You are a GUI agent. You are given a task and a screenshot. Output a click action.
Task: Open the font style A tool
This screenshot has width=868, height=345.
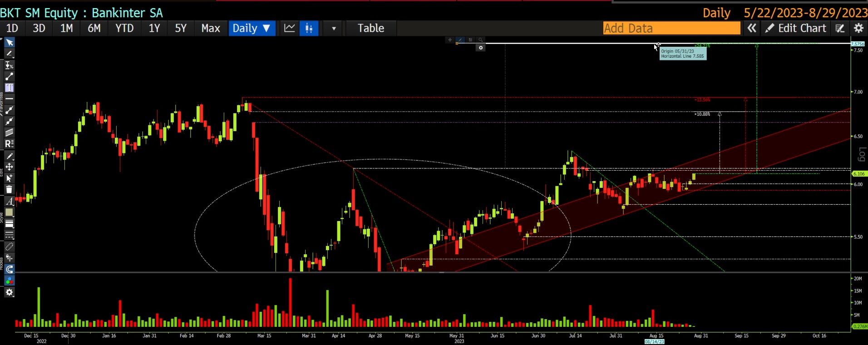coord(9,201)
